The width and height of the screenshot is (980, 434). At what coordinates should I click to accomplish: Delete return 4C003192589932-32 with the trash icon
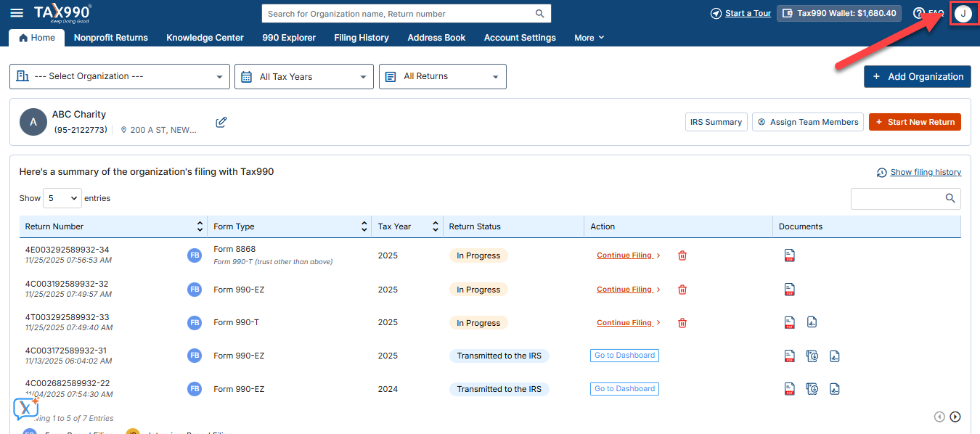(682, 290)
